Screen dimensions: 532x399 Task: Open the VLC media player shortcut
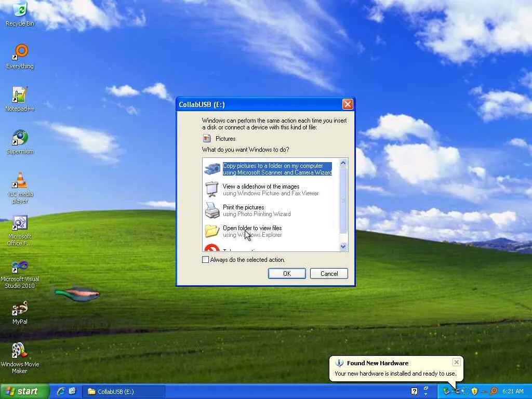tap(20, 187)
